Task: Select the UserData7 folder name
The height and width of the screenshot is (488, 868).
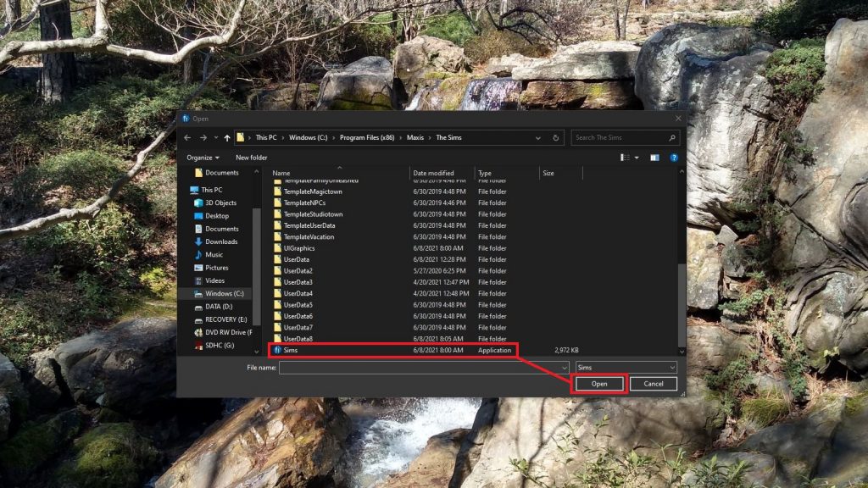Action: [x=298, y=328]
